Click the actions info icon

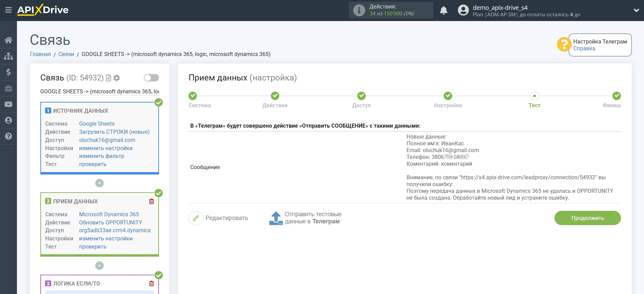359,10
